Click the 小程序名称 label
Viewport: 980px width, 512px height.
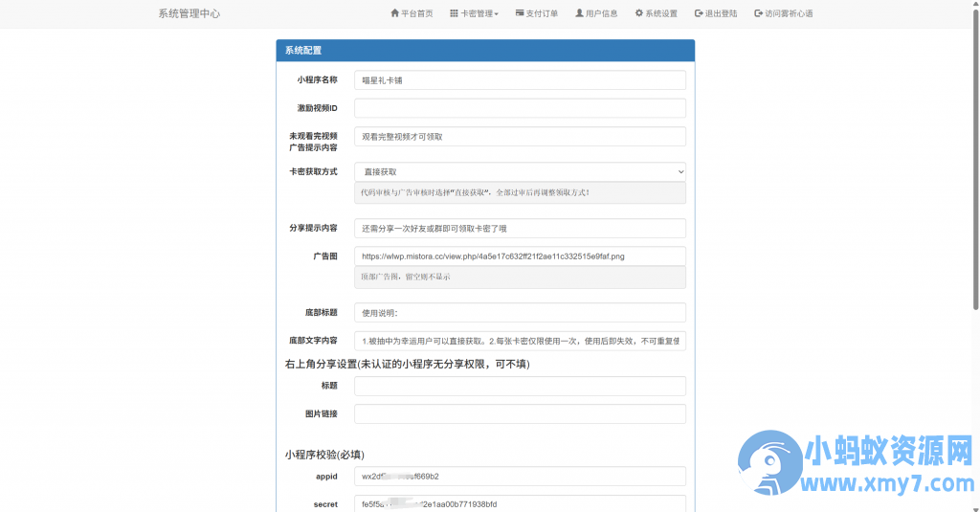point(317,80)
